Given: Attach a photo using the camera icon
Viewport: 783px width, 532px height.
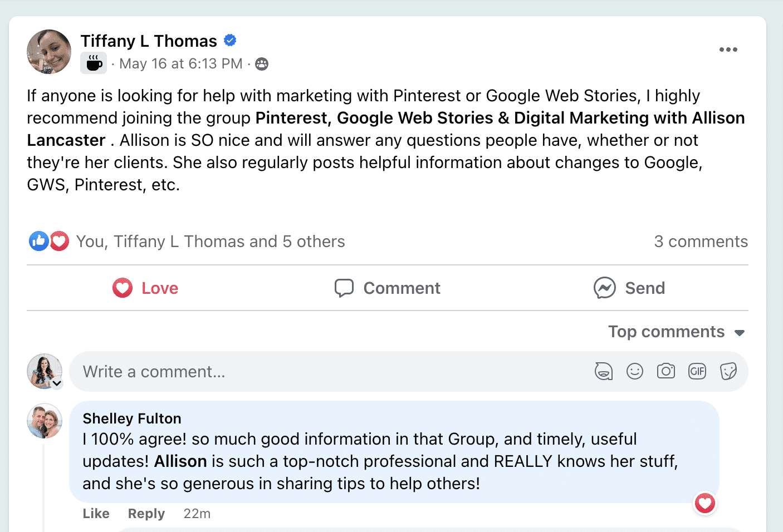Looking at the screenshot, I should tap(666, 371).
